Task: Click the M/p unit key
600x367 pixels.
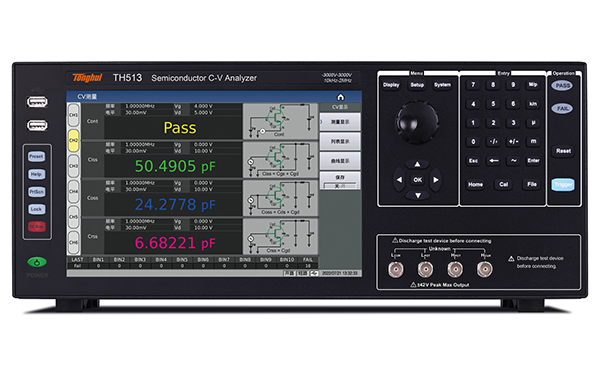Action: coord(533,85)
